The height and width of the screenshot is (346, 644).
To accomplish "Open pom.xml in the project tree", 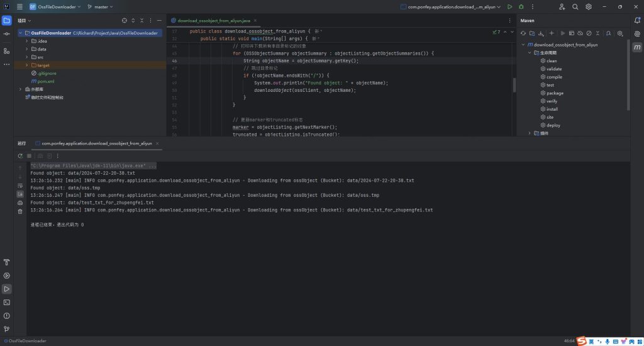I will click(46, 81).
